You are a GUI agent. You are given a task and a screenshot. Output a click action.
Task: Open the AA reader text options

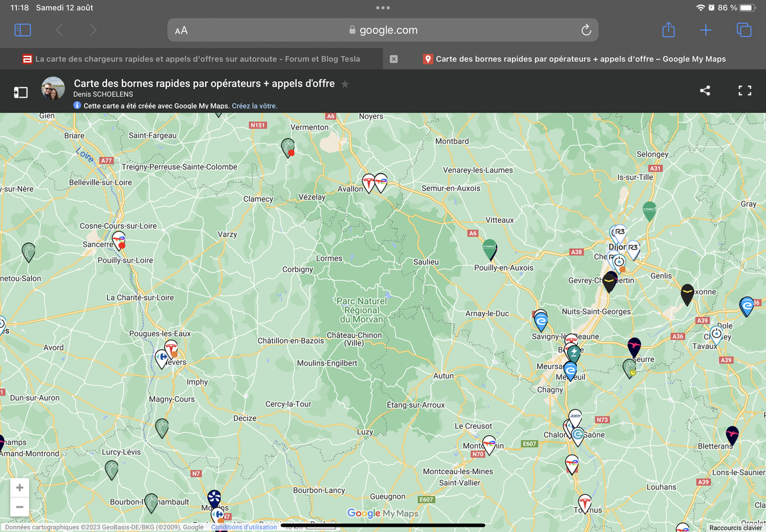point(181,31)
